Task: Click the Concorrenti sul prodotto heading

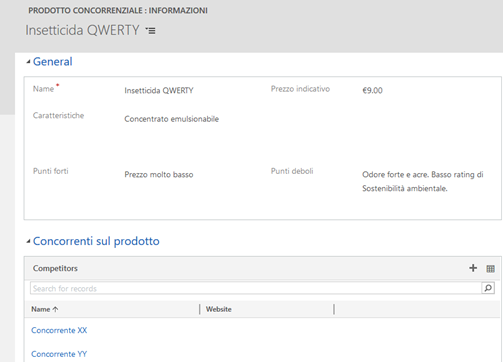Action: [96, 241]
